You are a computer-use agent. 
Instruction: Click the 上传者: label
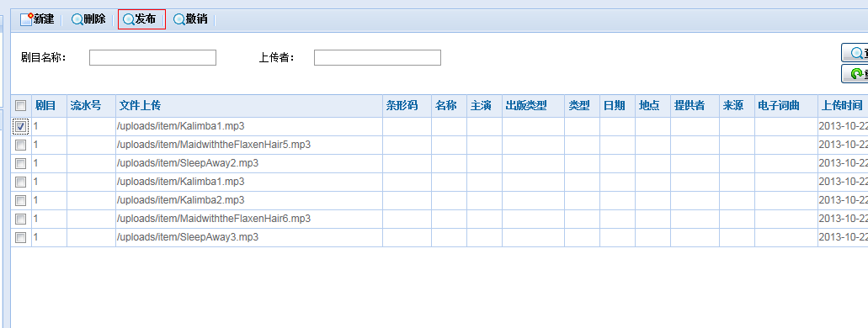point(277,57)
